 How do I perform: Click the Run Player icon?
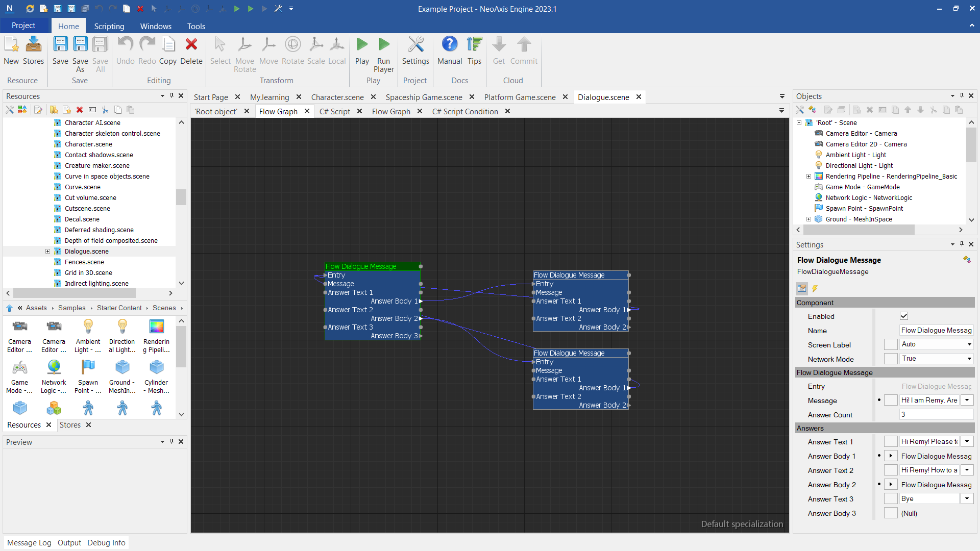coord(384,45)
